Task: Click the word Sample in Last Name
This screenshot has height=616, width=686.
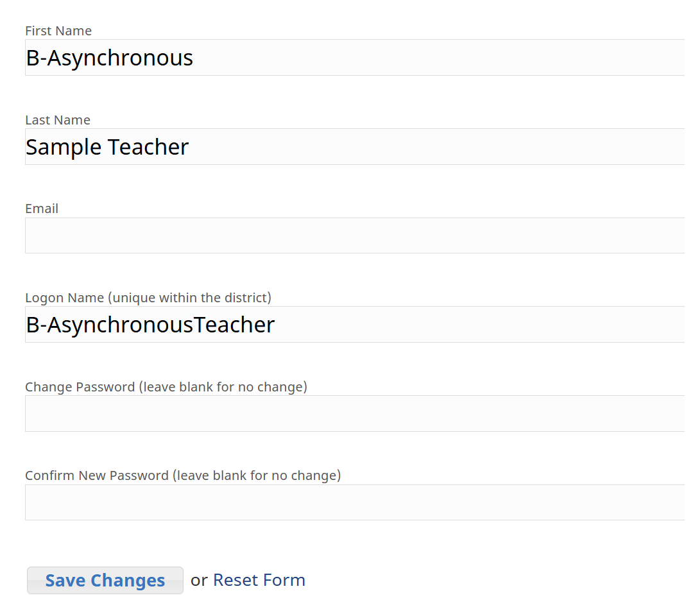Action: [x=64, y=147]
